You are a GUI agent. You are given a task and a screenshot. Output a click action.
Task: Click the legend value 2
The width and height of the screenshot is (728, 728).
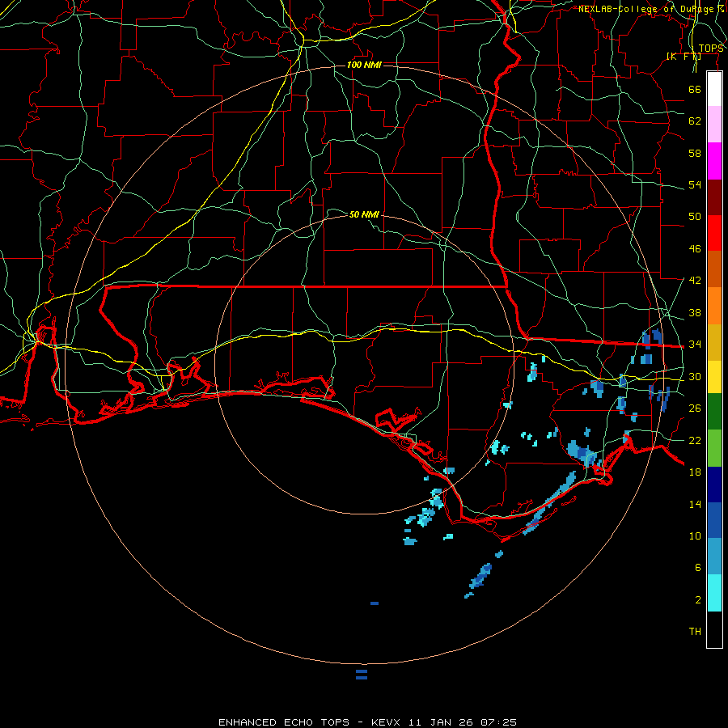(697, 599)
